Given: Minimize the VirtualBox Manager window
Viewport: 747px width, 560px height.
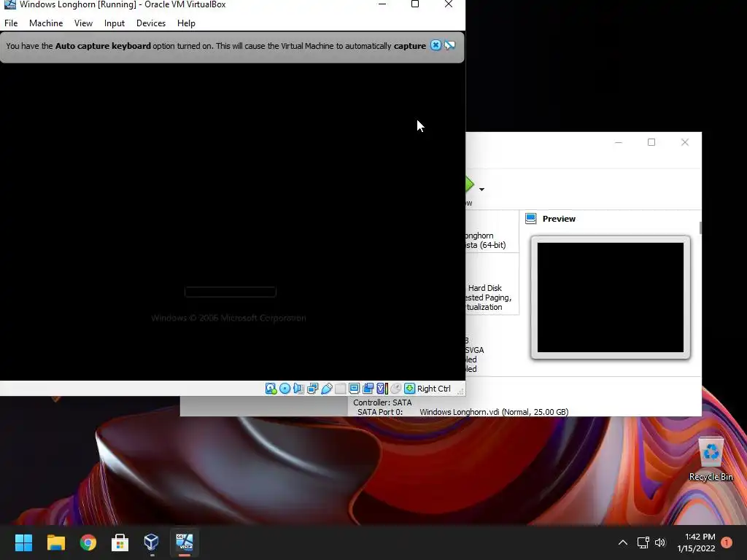Looking at the screenshot, I should (x=619, y=142).
